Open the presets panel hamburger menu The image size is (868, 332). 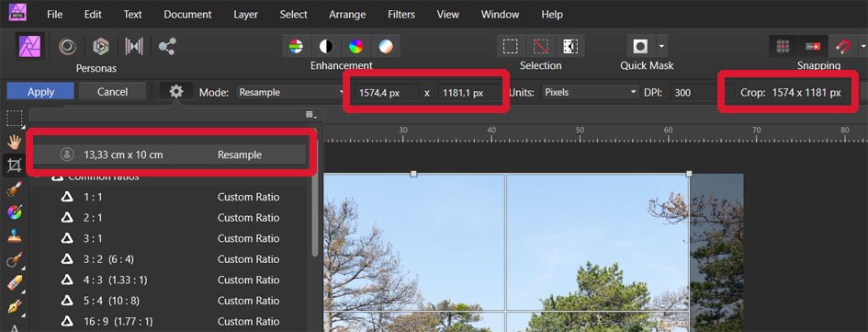(310, 115)
